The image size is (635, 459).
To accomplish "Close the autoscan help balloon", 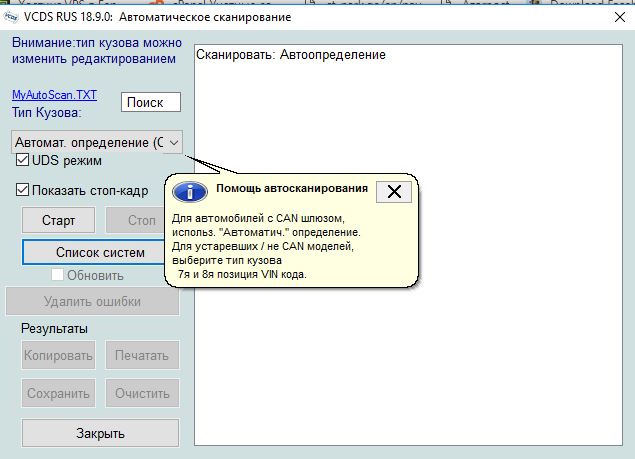I will [x=394, y=191].
